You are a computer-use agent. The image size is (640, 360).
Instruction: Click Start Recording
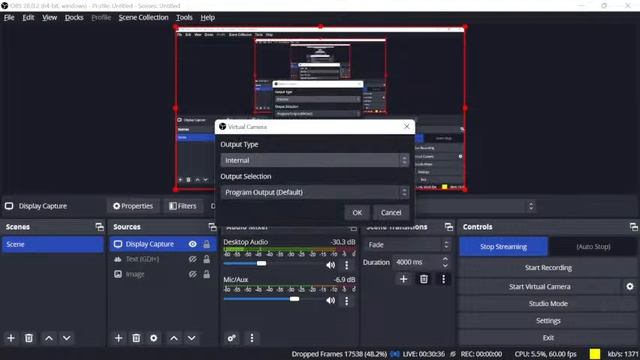tap(548, 268)
